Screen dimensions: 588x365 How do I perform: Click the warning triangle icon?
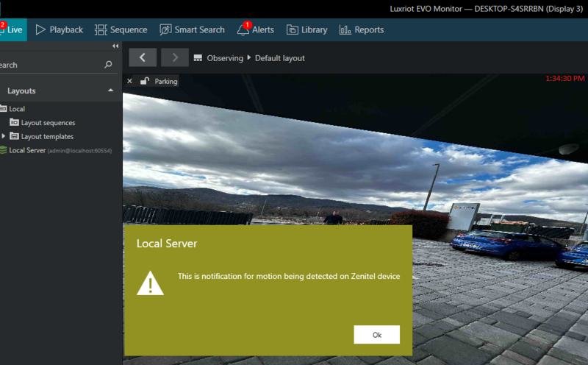coord(150,283)
